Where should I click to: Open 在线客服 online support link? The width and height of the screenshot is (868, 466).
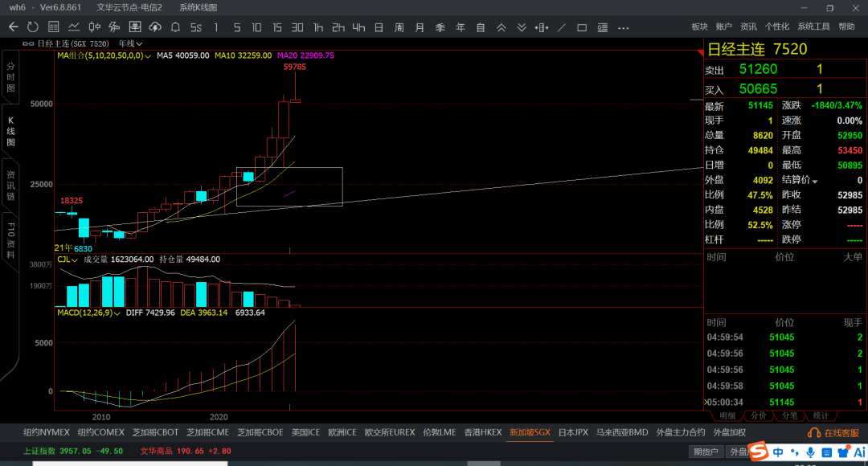tap(833, 433)
